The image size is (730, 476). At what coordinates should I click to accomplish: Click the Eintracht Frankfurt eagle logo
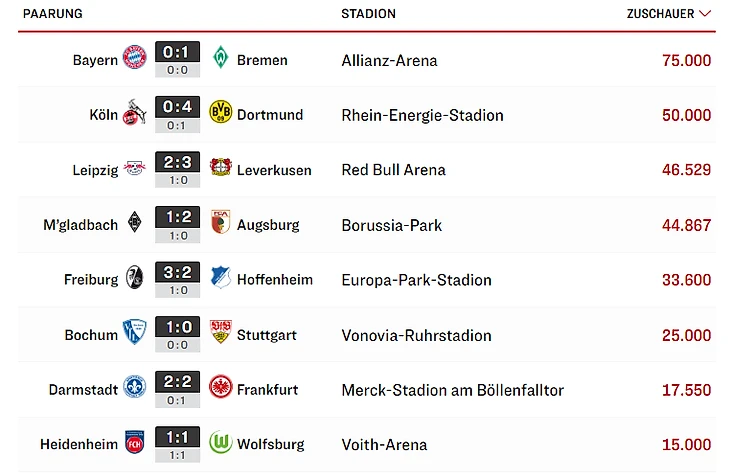221,387
